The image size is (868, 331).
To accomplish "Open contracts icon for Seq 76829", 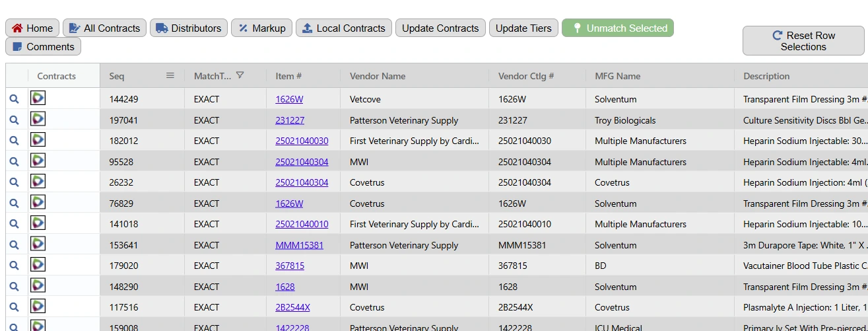I will click(x=38, y=202).
